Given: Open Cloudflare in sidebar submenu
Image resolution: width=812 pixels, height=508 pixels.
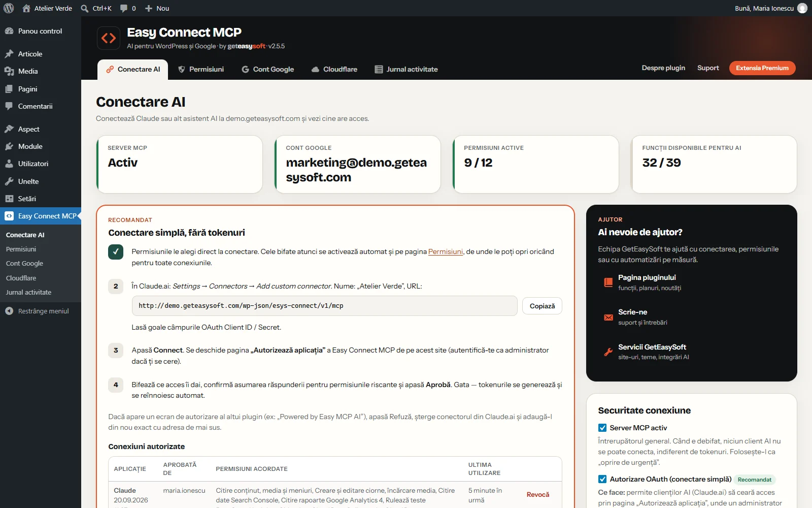Looking at the screenshot, I should coord(21,278).
